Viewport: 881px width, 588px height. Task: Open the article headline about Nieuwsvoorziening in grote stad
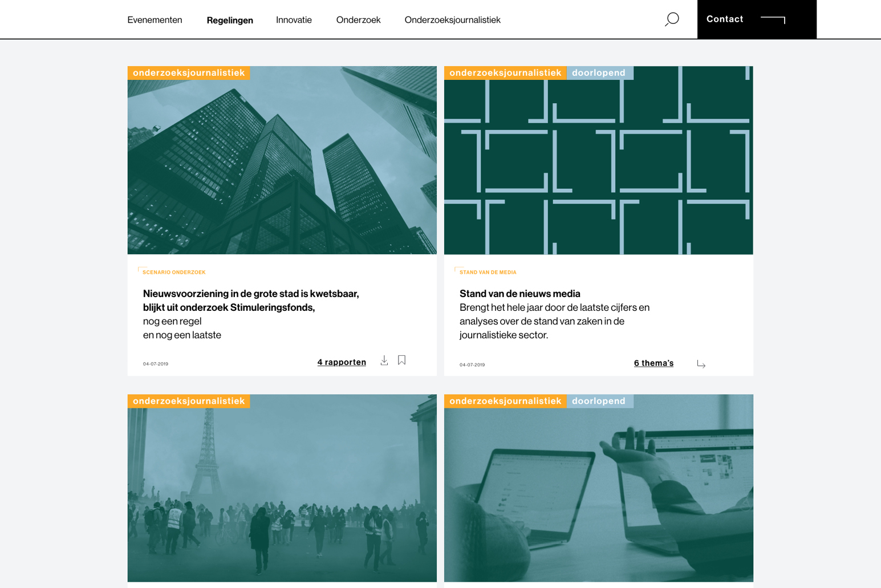(251, 301)
